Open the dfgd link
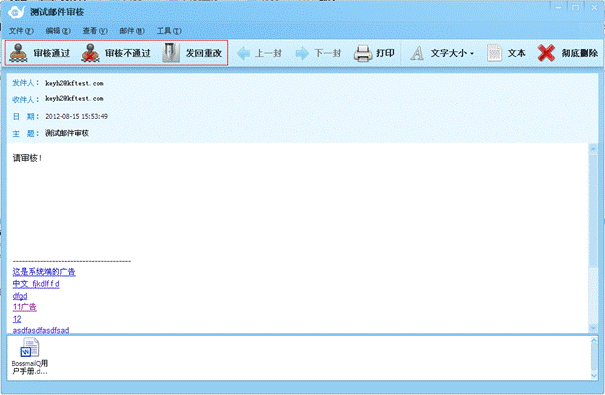 20,296
